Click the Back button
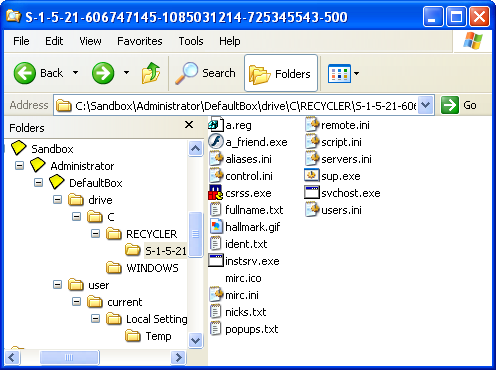The image size is (496, 370). click(38, 73)
